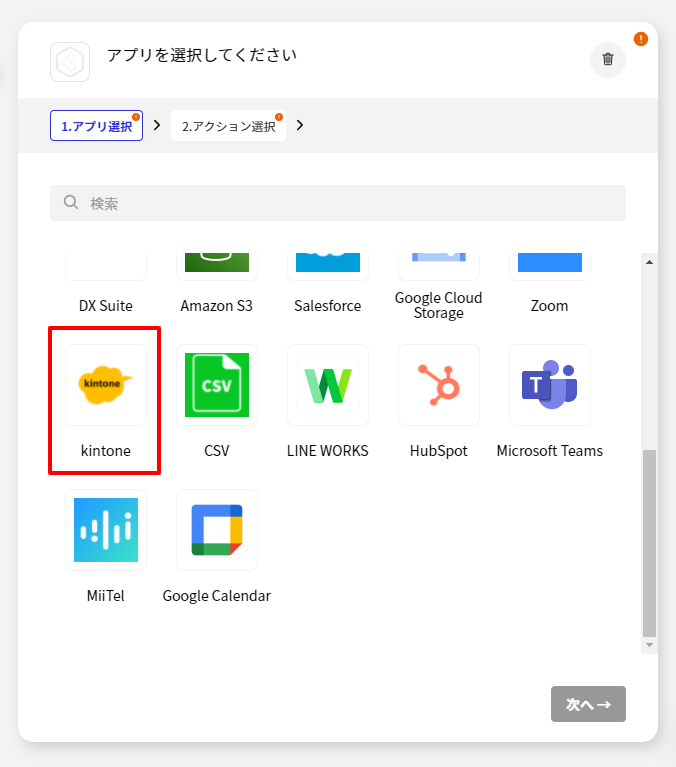Screen dimensions: 676x767
Task: Choose Microsoft Teams app icon
Action: 550,385
